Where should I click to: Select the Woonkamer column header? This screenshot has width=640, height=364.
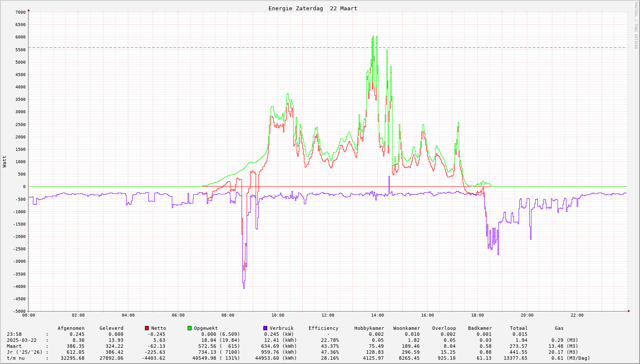click(407, 328)
